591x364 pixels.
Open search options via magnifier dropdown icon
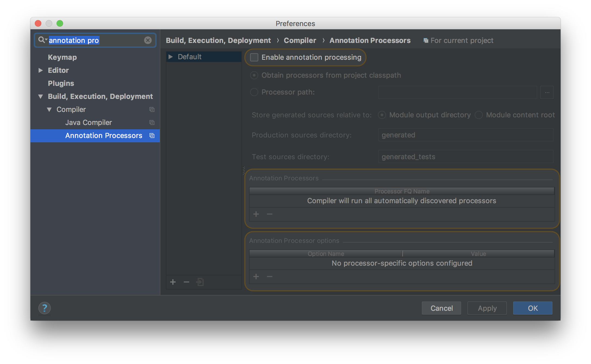coord(43,40)
